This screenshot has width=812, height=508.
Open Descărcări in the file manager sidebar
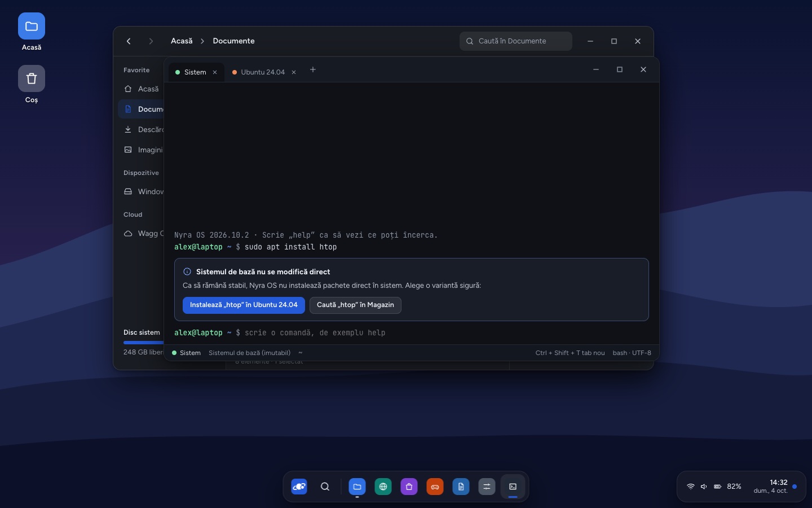[141, 130]
